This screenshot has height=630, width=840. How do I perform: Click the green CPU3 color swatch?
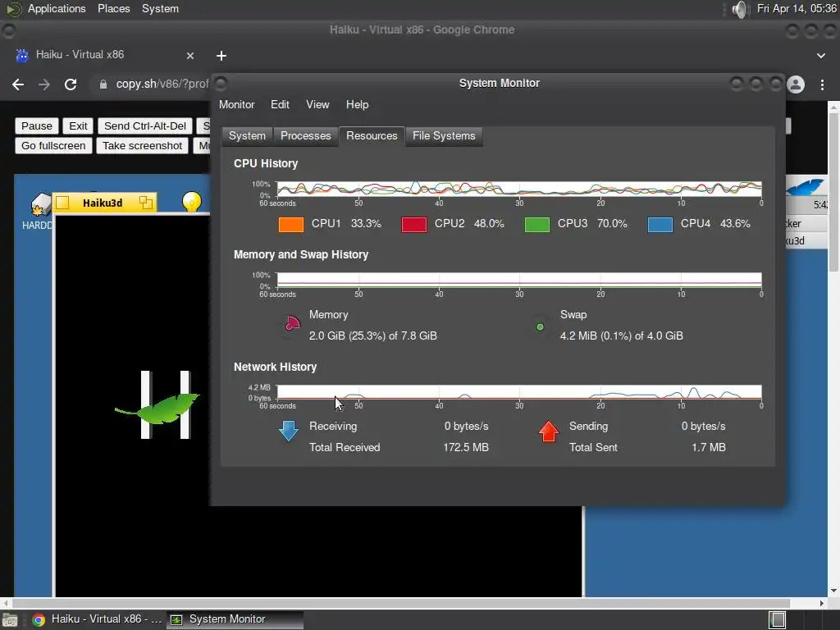537,224
